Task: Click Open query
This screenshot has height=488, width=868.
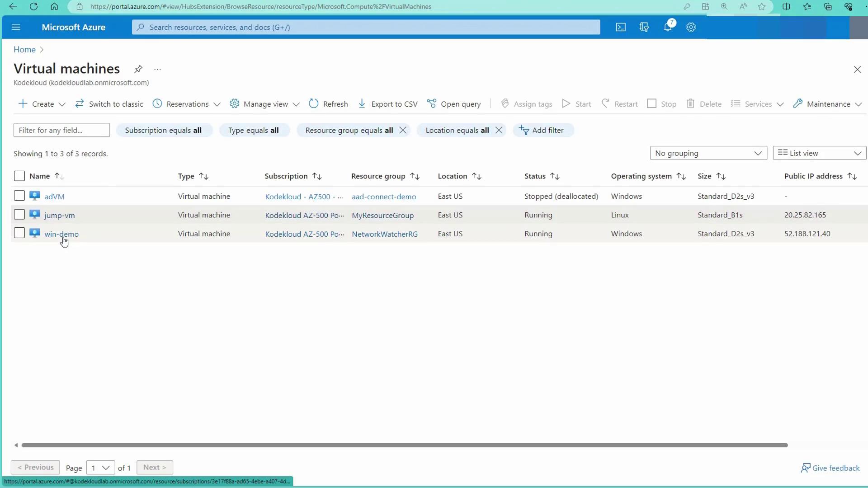Action: [454, 104]
